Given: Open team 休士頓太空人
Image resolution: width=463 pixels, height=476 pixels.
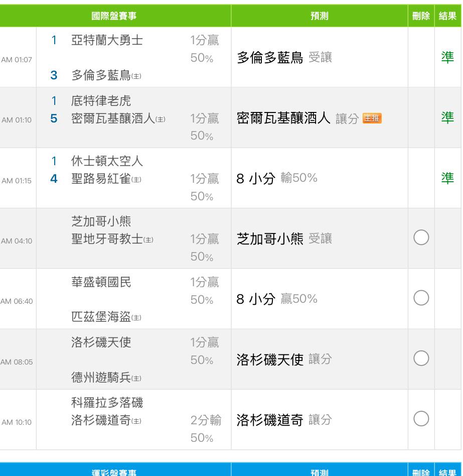Looking at the screenshot, I should [107, 161].
